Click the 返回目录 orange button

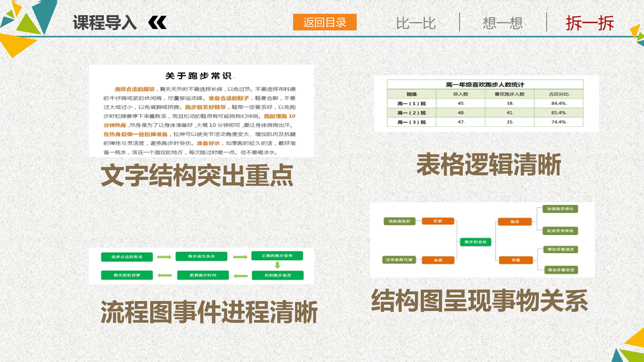tap(325, 22)
